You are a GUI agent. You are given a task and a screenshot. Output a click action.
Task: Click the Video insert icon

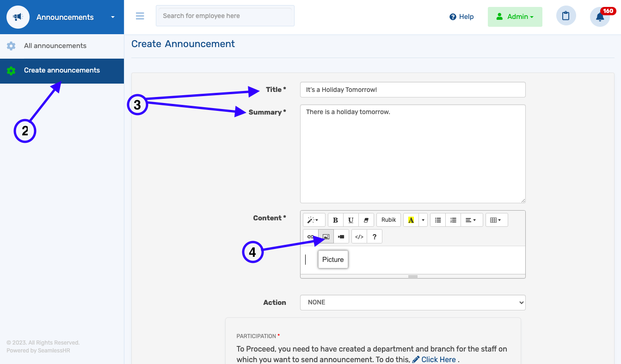(341, 237)
